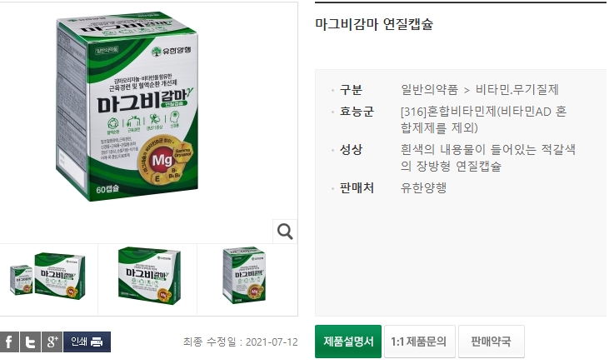Click the 비타민.무기질제 category link
The height and width of the screenshot is (364, 609).
[517, 90]
